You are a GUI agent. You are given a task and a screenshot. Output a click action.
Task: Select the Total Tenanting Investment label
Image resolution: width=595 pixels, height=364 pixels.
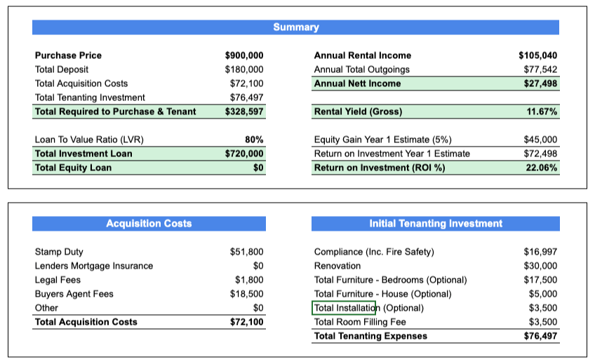tap(90, 97)
